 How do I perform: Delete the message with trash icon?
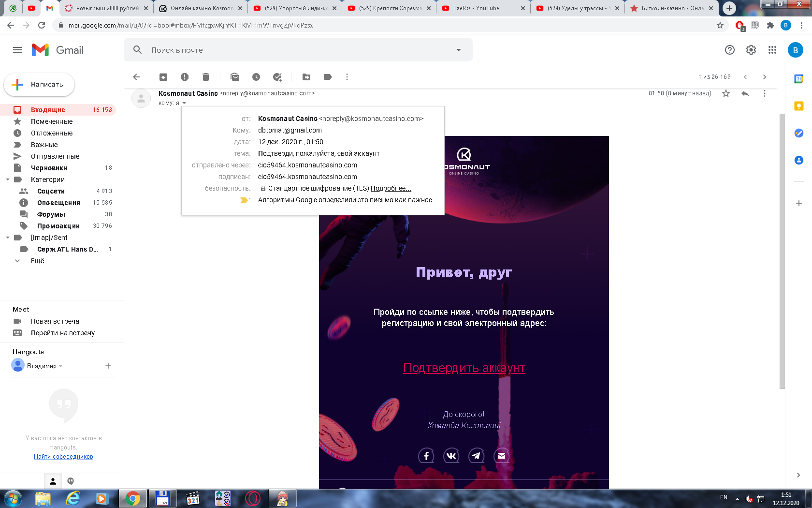(x=206, y=77)
